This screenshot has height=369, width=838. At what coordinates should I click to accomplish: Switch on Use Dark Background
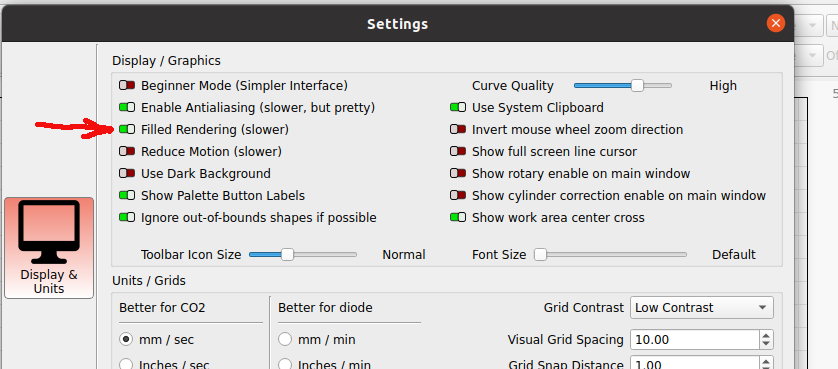pos(127,174)
